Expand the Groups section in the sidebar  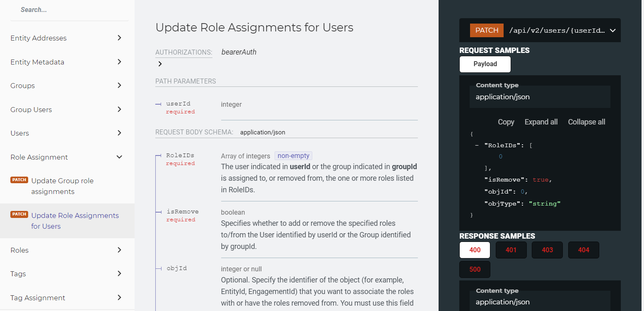click(x=119, y=85)
